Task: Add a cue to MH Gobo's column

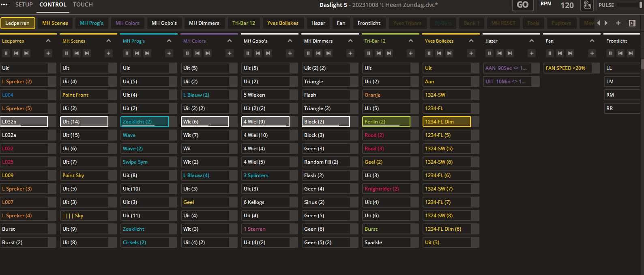Action: pyautogui.click(x=290, y=53)
